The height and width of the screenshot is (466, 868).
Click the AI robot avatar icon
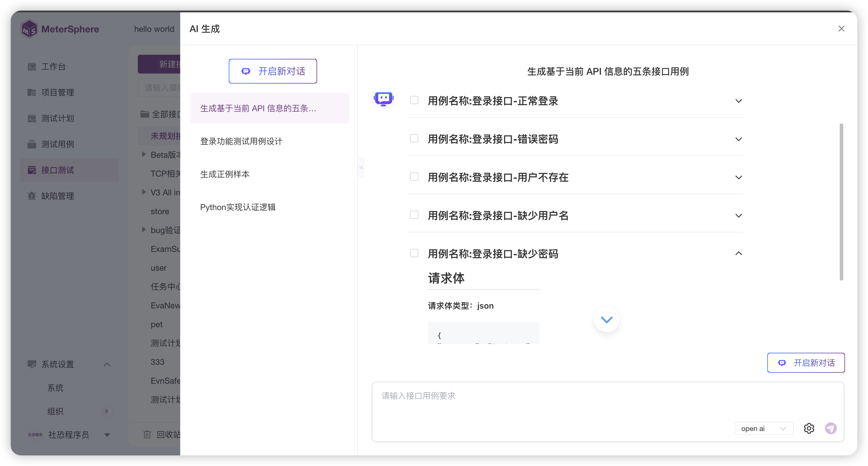coord(383,99)
